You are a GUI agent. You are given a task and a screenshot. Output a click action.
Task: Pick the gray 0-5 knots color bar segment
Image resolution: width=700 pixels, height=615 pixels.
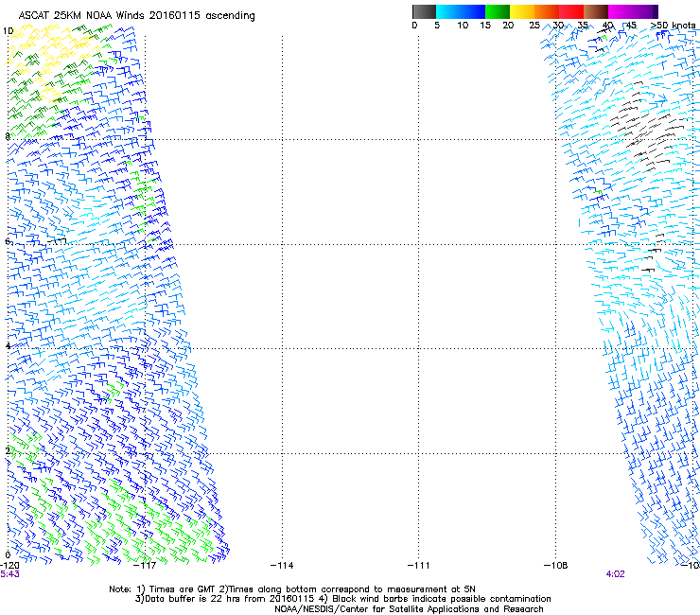pyautogui.click(x=424, y=11)
